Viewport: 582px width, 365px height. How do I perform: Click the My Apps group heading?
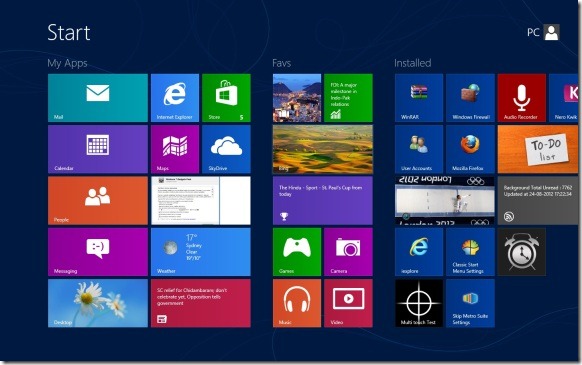click(x=67, y=63)
